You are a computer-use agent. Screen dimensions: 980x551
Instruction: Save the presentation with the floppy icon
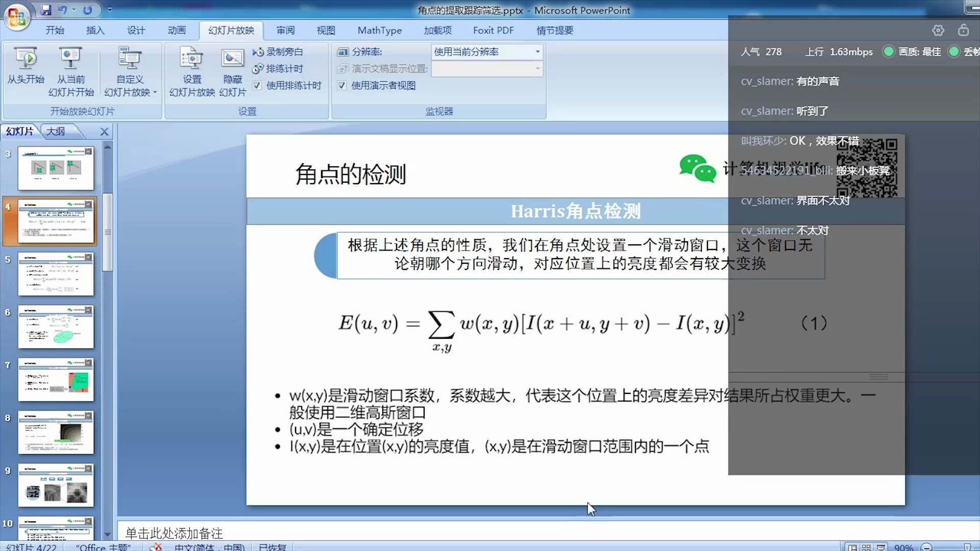pyautogui.click(x=46, y=10)
